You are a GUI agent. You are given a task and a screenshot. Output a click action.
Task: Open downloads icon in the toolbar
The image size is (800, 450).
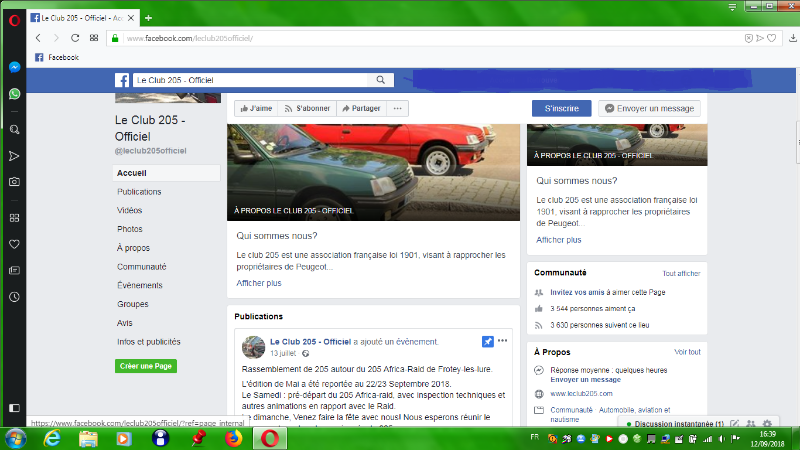click(x=792, y=38)
